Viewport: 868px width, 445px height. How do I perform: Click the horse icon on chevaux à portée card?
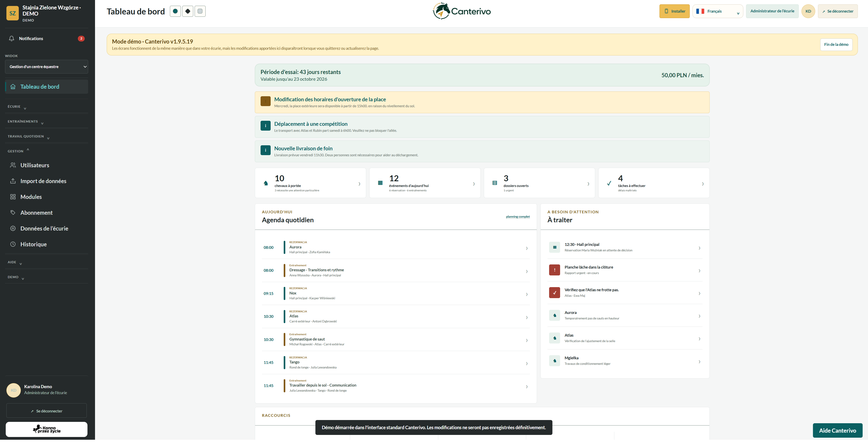[266, 183]
